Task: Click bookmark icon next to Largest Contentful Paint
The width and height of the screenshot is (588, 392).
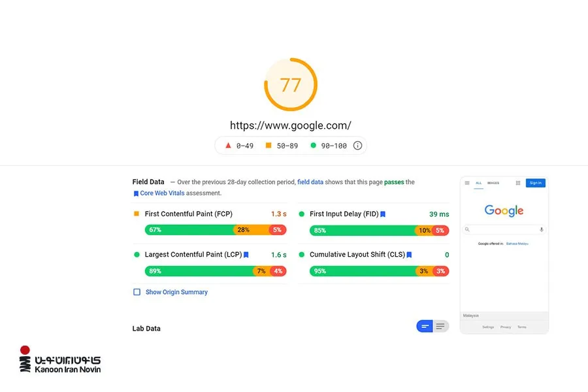Action: pos(246,255)
